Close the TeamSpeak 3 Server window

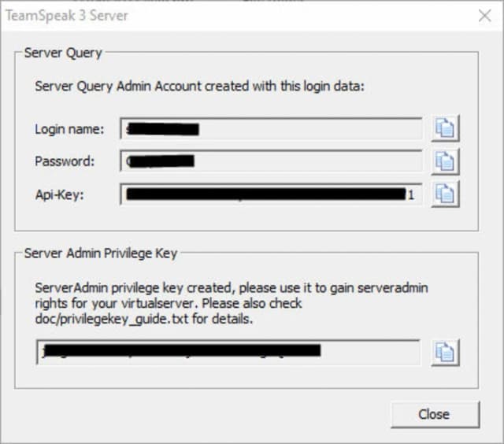(485, 16)
